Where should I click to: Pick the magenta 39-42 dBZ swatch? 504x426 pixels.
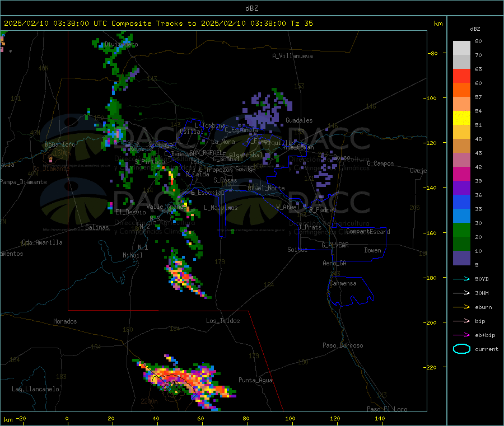pos(461,174)
